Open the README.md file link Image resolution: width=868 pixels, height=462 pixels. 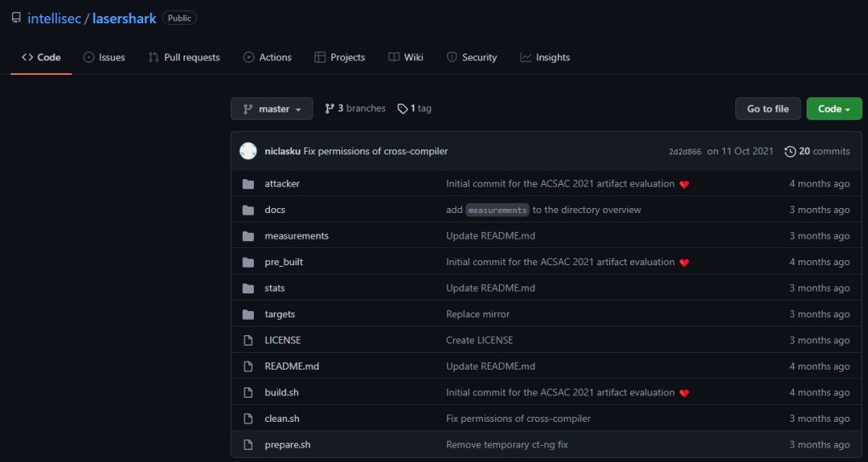click(x=292, y=366)
